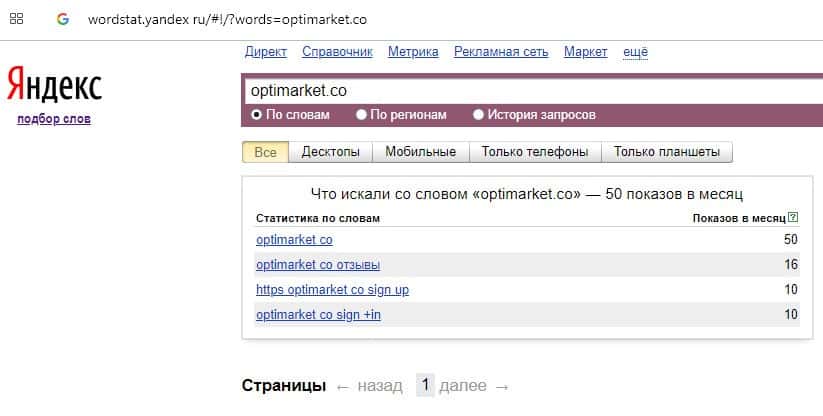Open the "Только планшеты" tab
The image size is (823, 416).
click(x=667, y=152)
